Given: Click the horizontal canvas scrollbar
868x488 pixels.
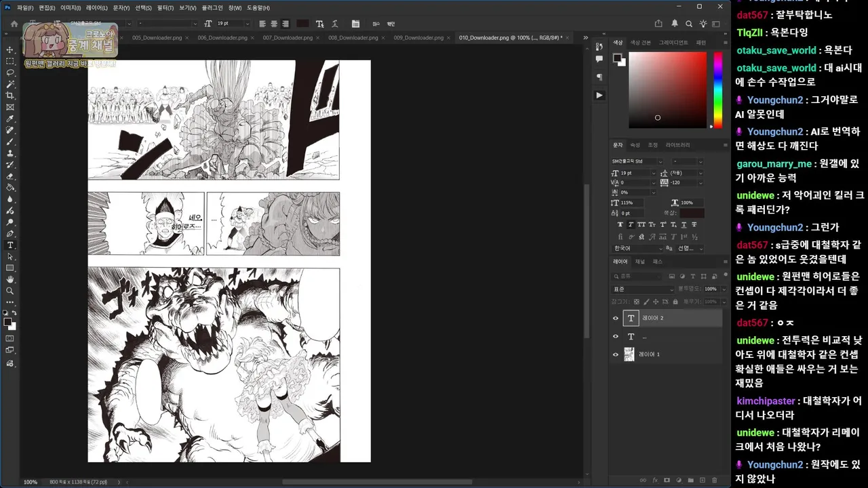Looking at the screenshot, I should 377,482.
